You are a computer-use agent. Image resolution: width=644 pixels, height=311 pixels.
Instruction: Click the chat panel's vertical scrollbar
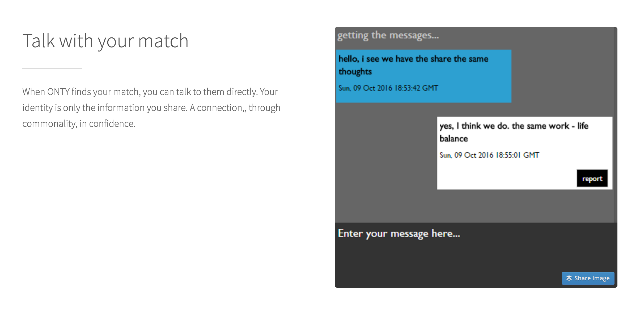point(615,125)
